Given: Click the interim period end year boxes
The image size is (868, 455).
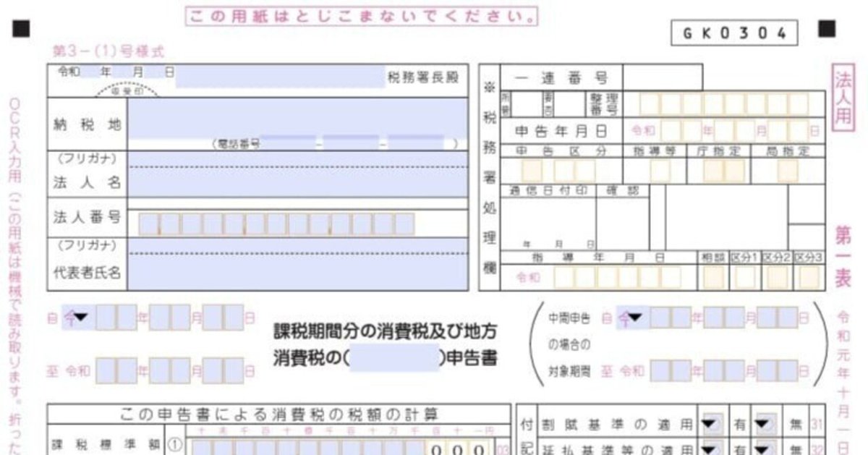Looking at the screenshot, I should click(671, 370).
